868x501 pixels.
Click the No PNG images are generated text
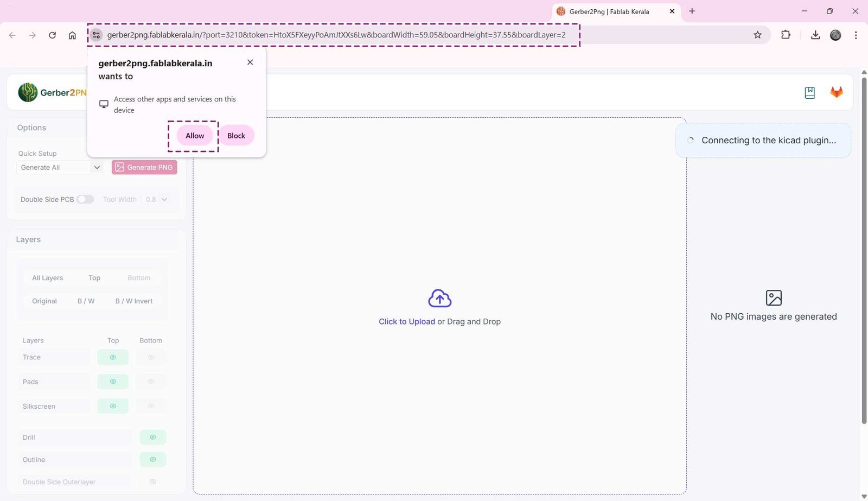tap(774, 316)
